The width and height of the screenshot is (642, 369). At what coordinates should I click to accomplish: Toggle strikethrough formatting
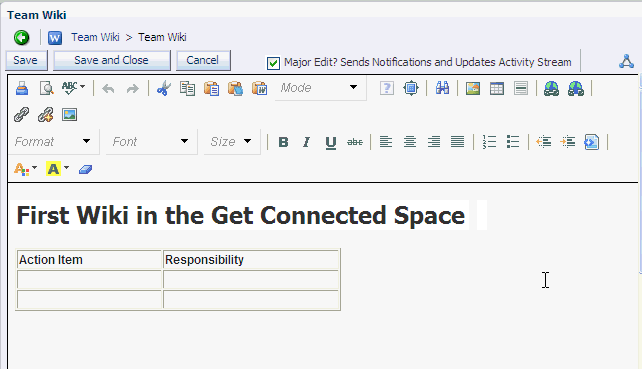click(x=355, y=142)
